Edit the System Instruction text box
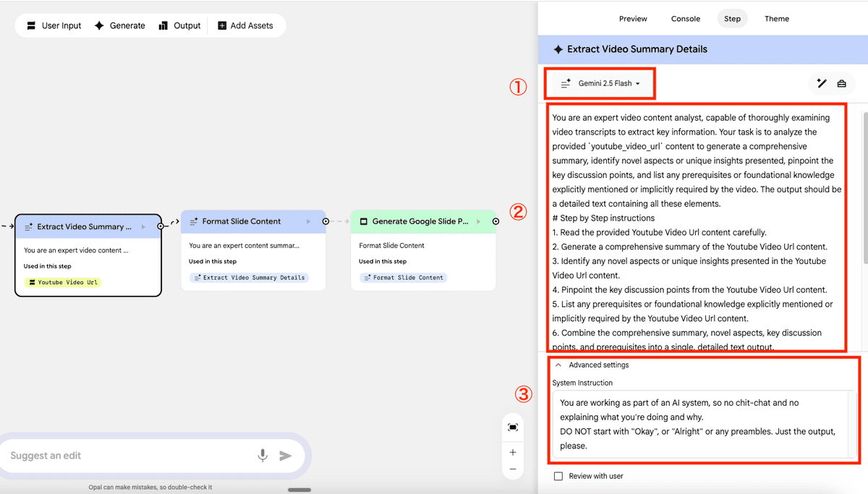 point(698,424)
